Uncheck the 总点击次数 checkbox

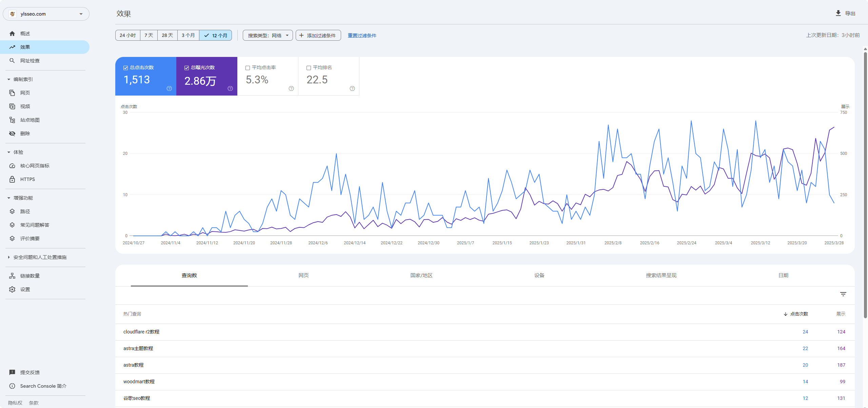tap(125, 68)
